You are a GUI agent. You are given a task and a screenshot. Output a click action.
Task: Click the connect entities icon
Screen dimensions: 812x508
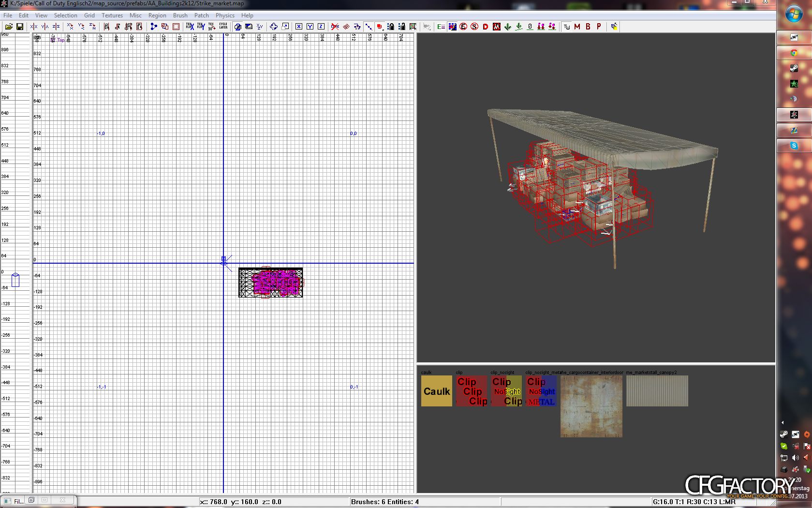coord(154,27)
